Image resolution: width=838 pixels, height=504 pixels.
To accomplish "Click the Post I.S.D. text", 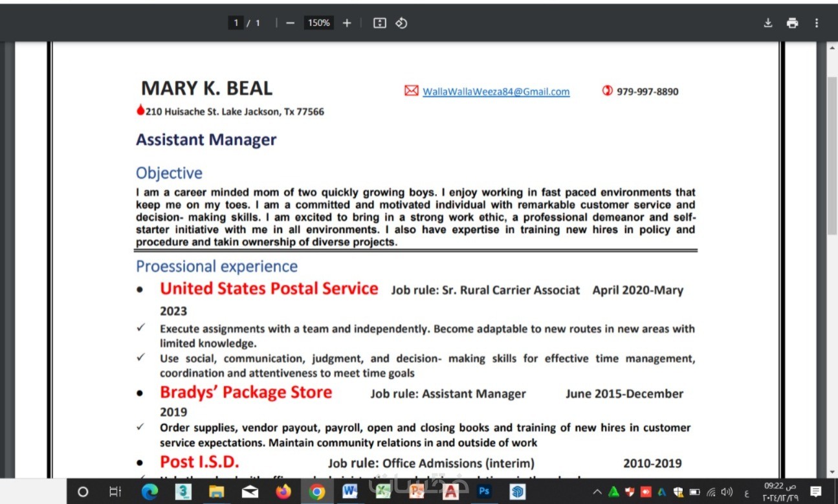I will tap(199, 462).
